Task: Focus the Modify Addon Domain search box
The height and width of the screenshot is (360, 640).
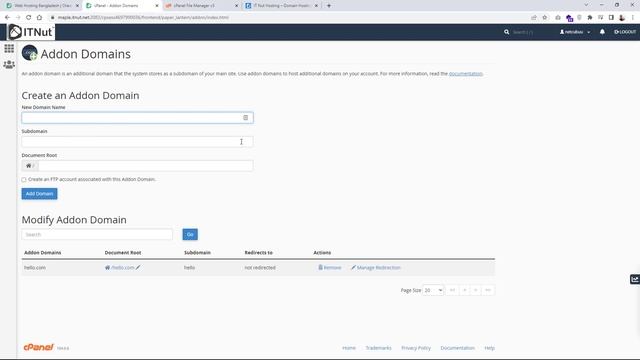Action: pos(97,234)
